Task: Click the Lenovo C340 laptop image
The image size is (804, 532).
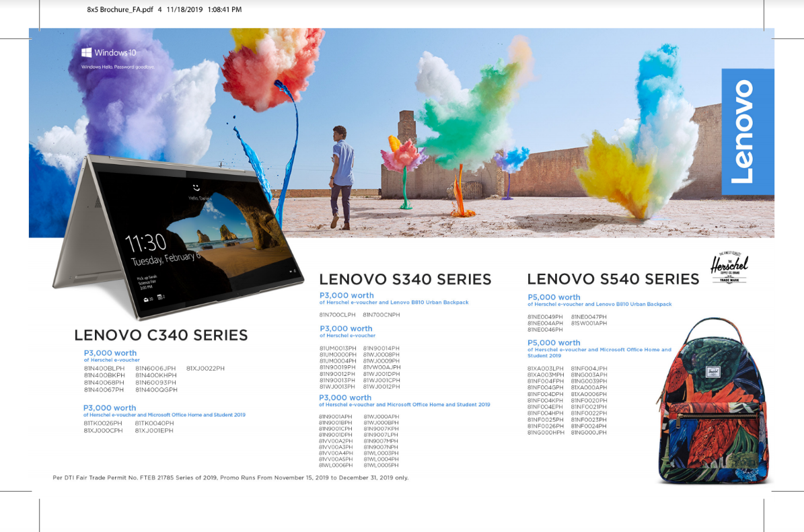Action: tap(178, 237)
